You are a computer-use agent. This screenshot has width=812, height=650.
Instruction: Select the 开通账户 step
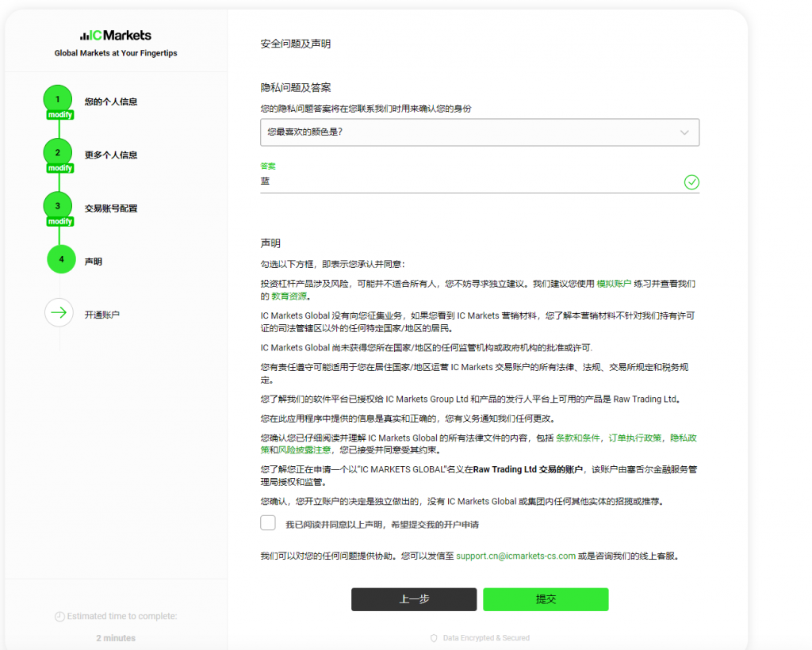102,315
